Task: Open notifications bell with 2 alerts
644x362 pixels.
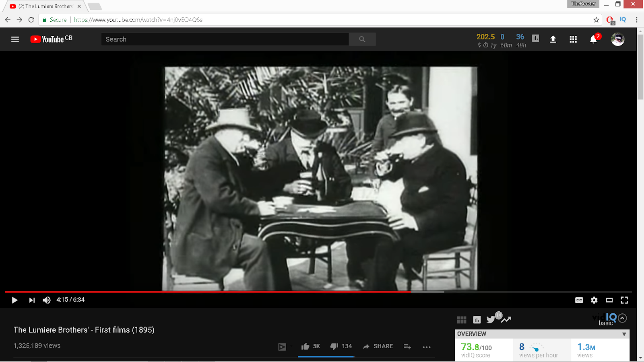Action: point(594,39)
